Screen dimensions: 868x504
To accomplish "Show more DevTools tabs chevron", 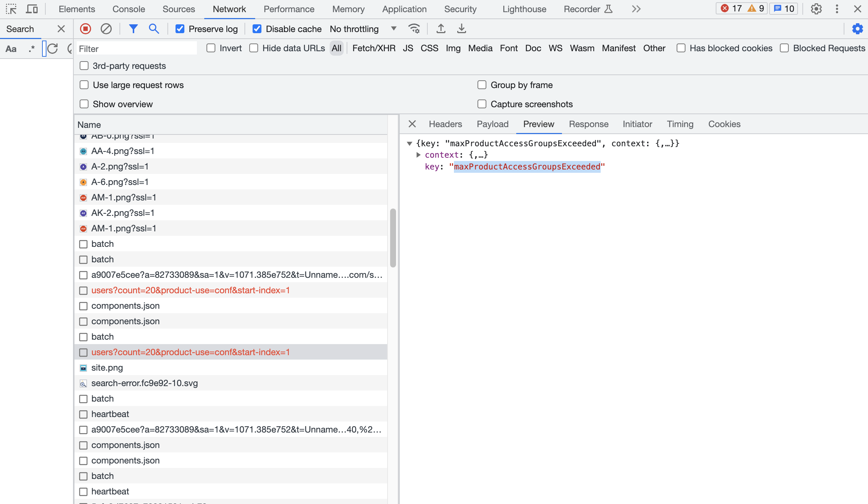I will (x=636, y=9).
